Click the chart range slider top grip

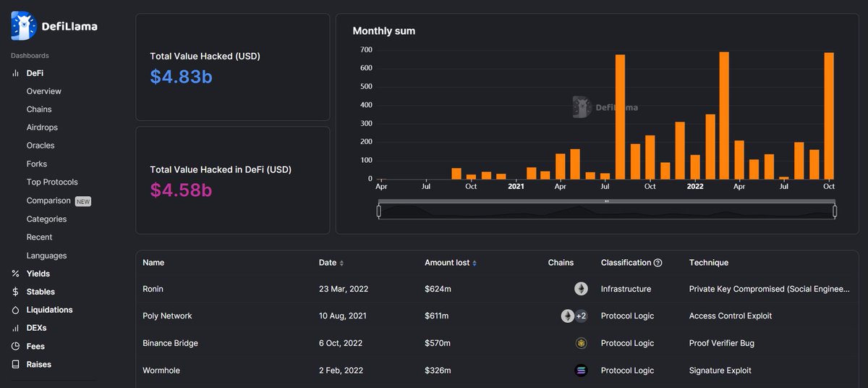coord(607,201)
